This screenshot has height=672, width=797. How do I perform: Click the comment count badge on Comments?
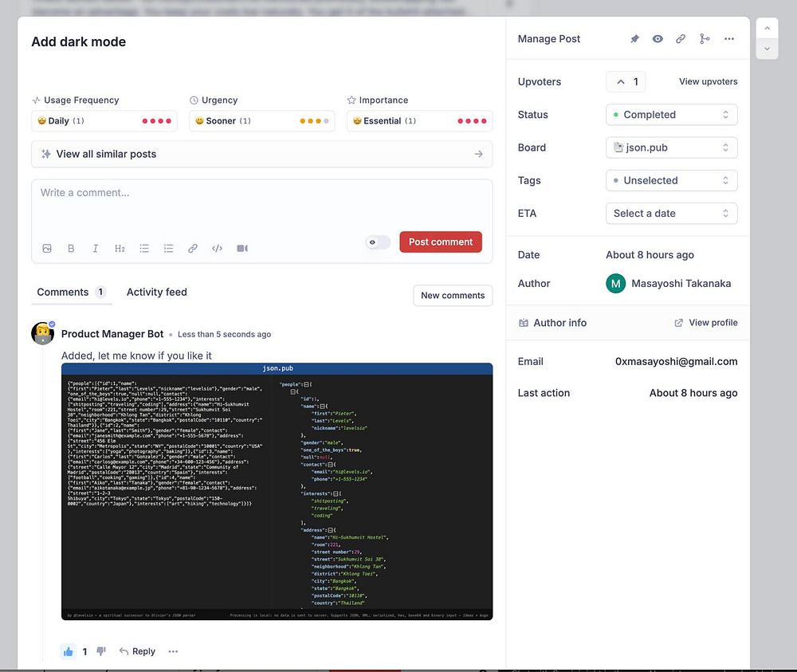click(x=100, y=292)
